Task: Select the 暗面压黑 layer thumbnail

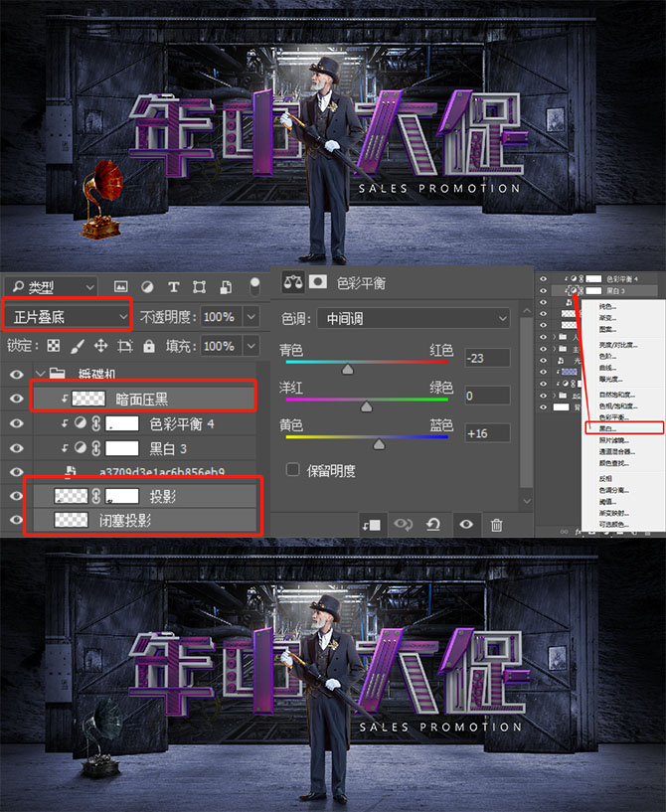Action: pos(88,398)
